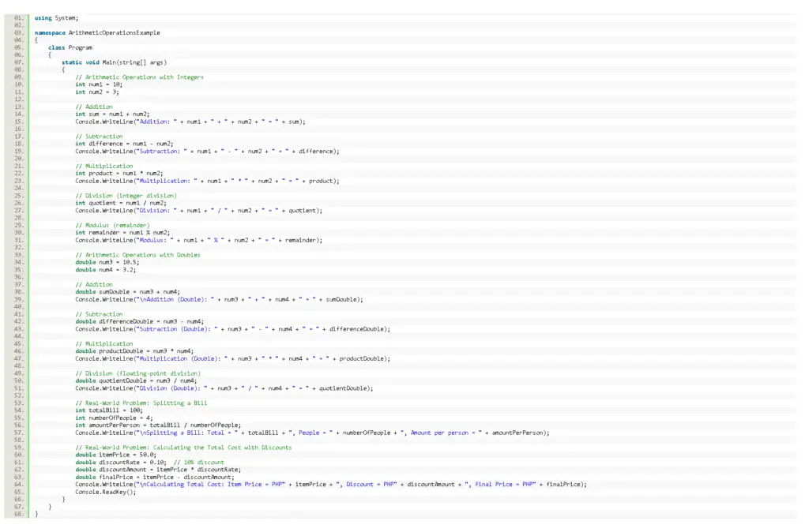
Task: Click 'double sumDouble = num3 + num4;' line
Action: point(127,292)
